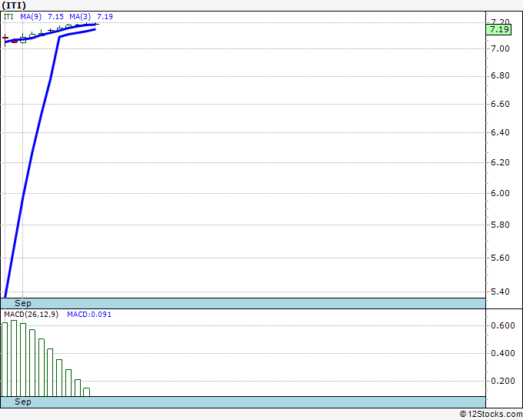523x420 pixels.
Task: Click the 6.60 price axis label
Action: (x=501, y=104)
